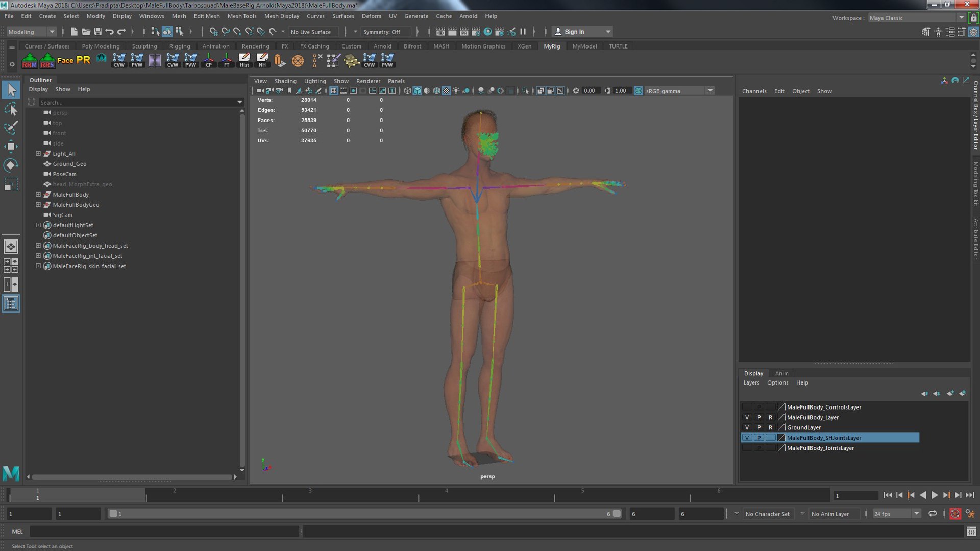Click the CP shelf icon
Screen dimensions: 980x551
(x=209, y=60)
